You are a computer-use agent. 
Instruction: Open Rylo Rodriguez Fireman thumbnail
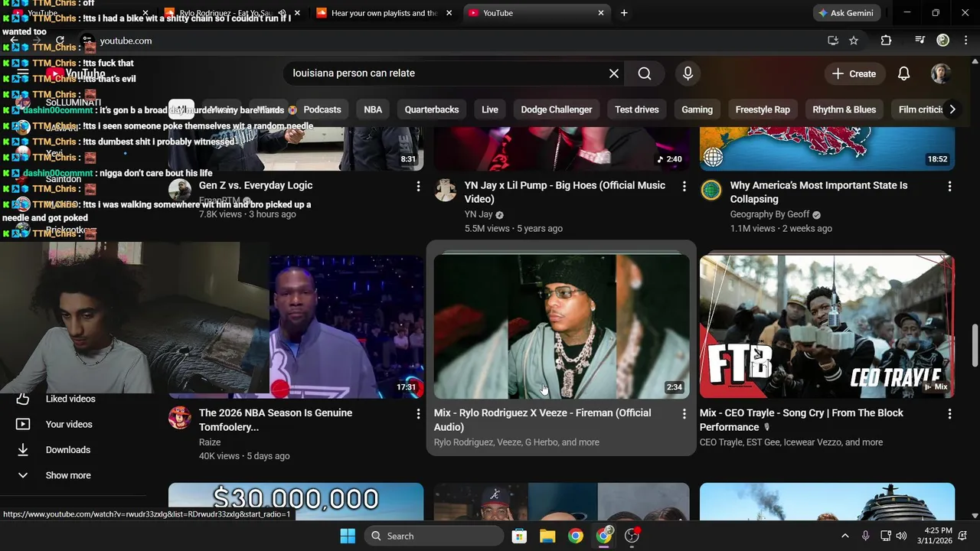[x=561, y=326]
